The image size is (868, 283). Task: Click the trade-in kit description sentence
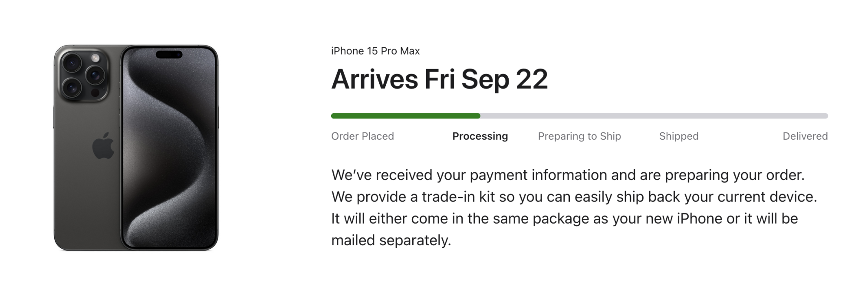574,197
